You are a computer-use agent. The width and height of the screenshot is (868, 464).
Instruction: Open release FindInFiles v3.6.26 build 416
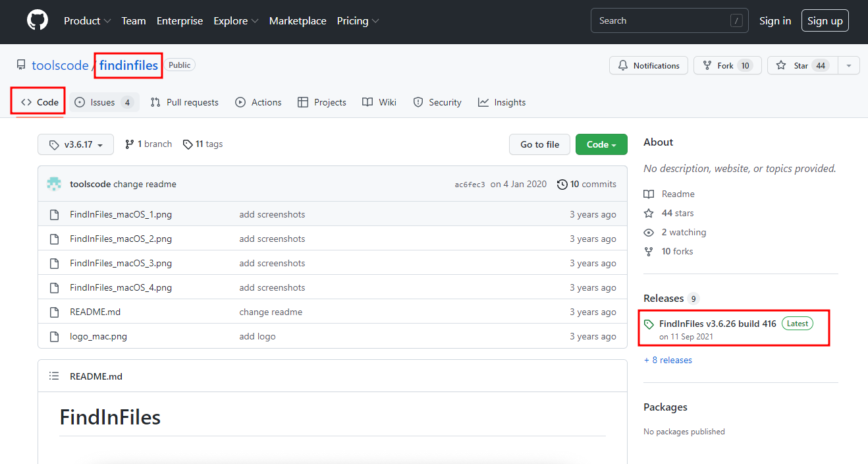tap(717, 324)
